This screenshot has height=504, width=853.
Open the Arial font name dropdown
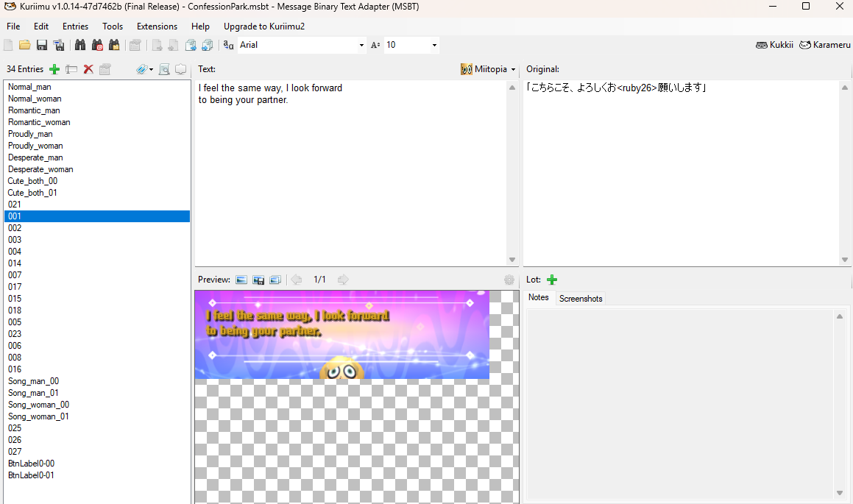361,45
